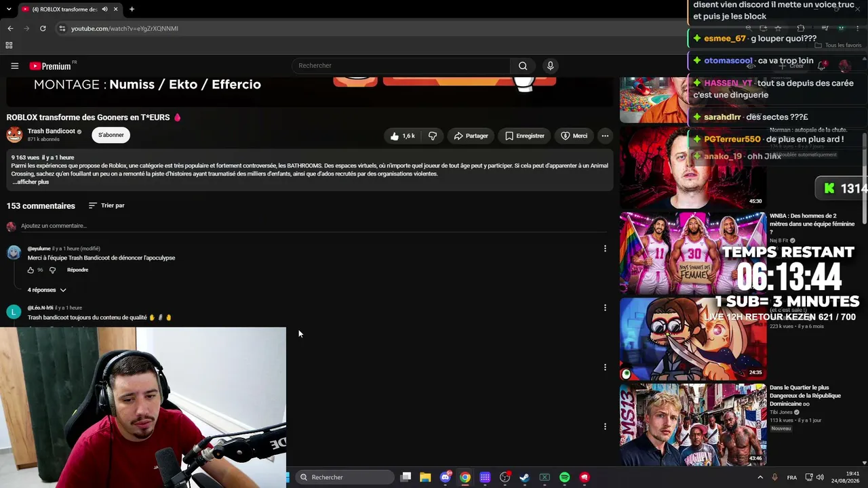The height and width of the screenshot is (488, 868).
Task: Open more video actions (three dots)
Action: pos(605,136)
